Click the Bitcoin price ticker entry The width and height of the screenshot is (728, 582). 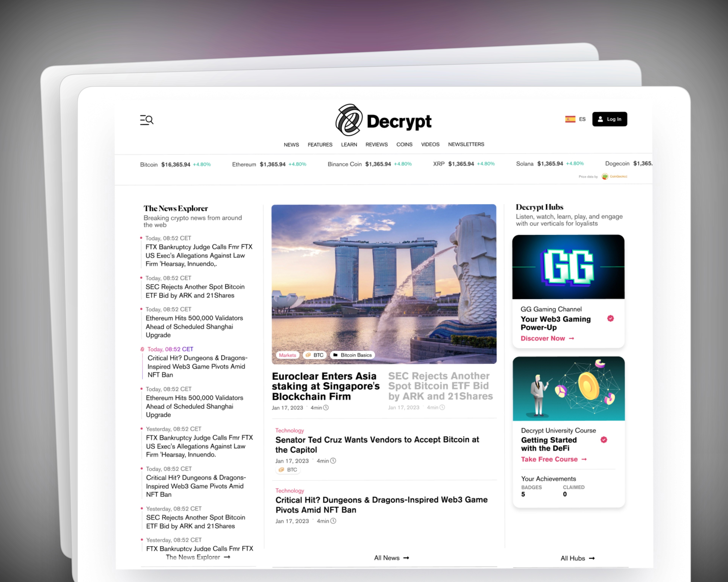click(x=175, y=165)
